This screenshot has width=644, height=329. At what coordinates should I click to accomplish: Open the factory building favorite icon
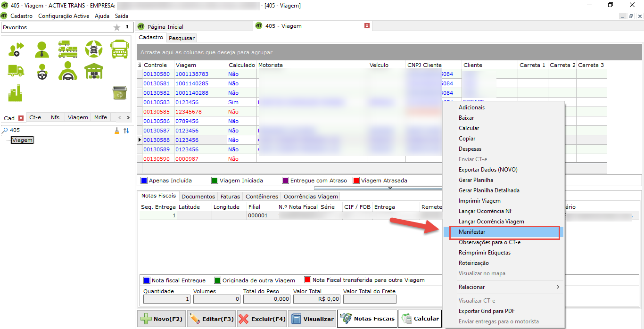point(16,93)
